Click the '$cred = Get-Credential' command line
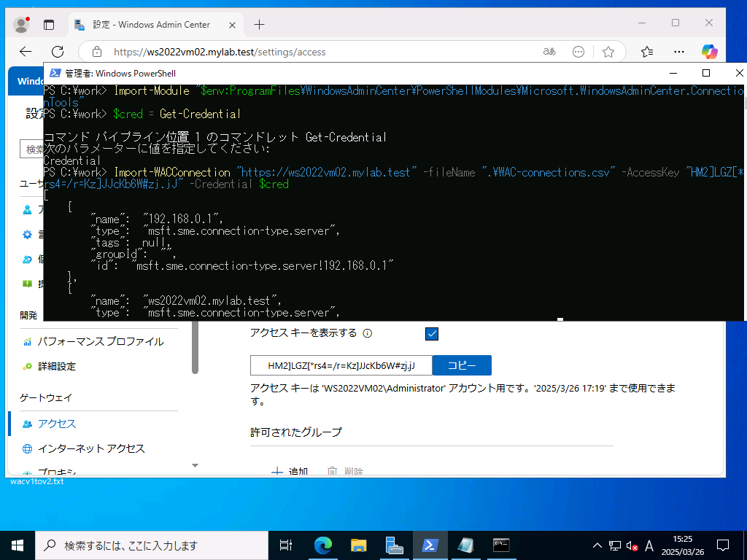The height and width of the screenshot is (560, 747). click(177, 114)
